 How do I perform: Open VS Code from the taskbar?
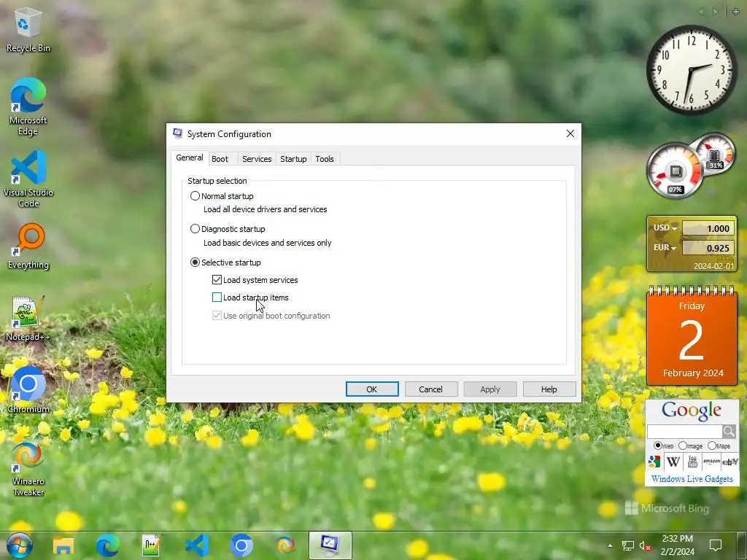197,545
